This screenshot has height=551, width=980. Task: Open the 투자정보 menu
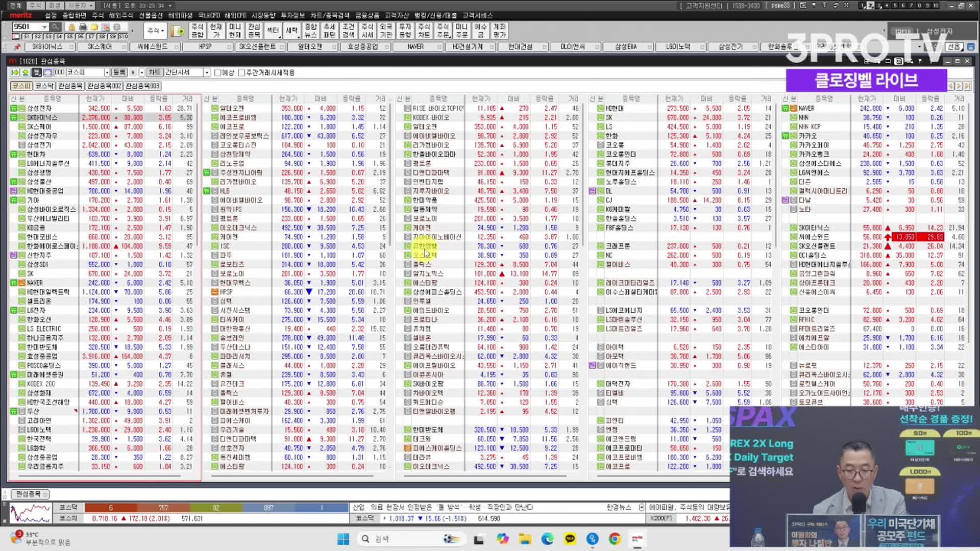(292, 15)
